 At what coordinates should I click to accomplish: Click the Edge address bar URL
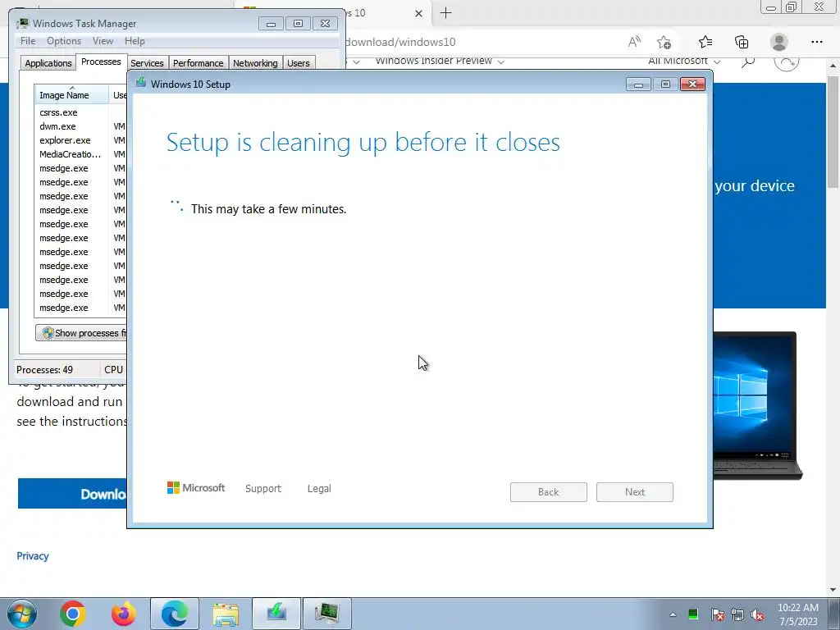400,42
